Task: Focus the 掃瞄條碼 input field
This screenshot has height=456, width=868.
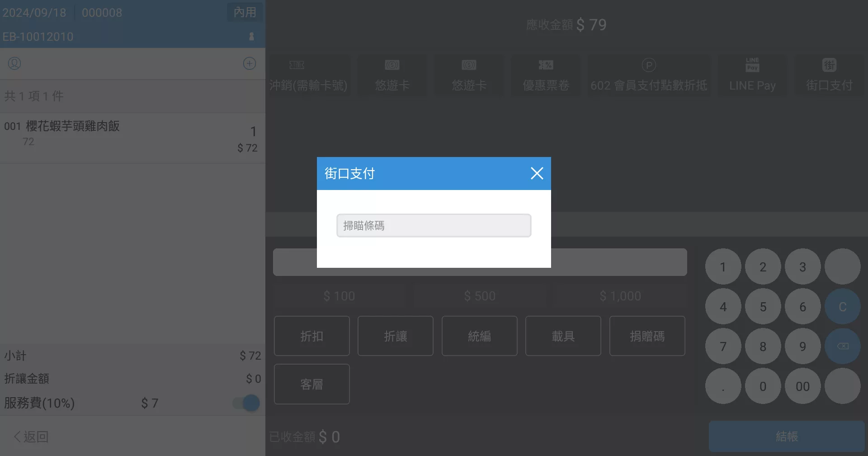Action: tap(434, 225)
